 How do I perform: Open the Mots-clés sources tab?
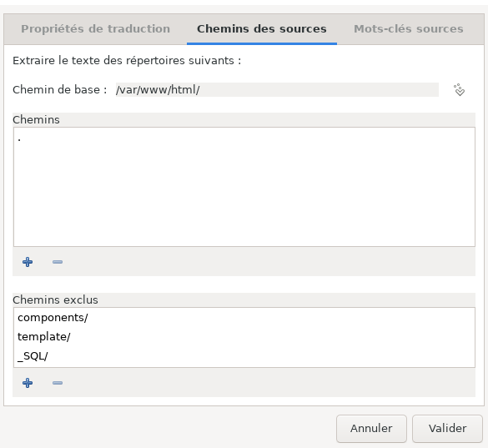[408, 29]
